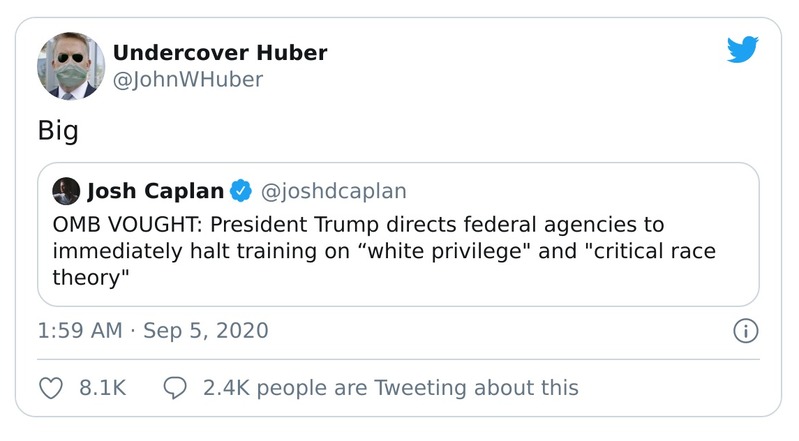Screen dimensions: 799x441
Task: Click empty space right of @joshdcaplan in the quote card
Action: click(580, 190)
